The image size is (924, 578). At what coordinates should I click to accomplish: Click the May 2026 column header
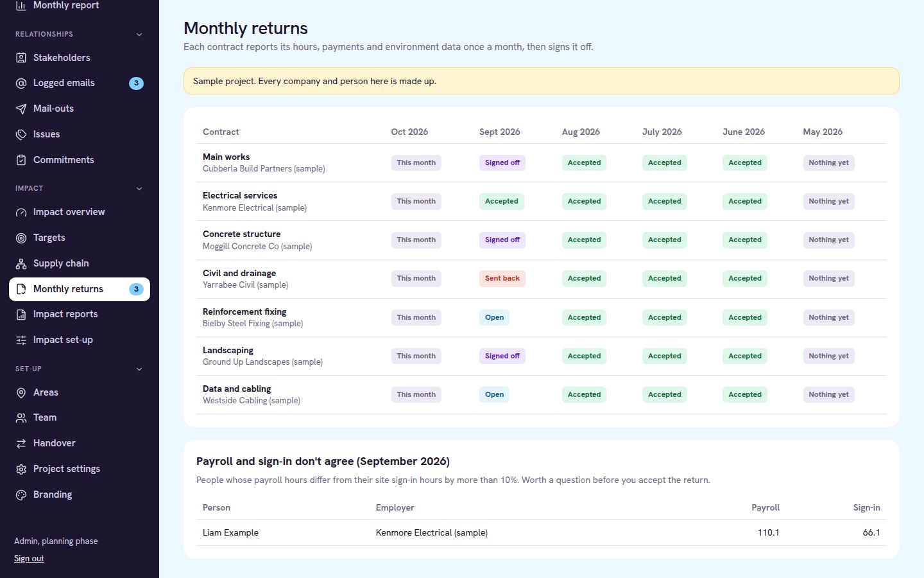(x=823, y=132)
